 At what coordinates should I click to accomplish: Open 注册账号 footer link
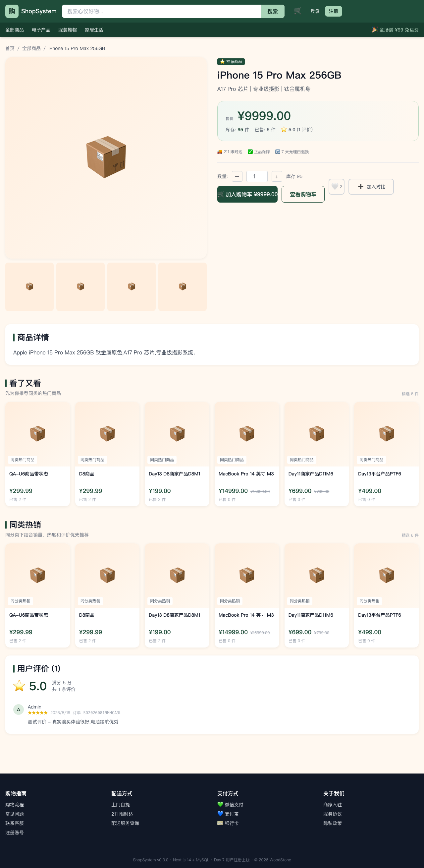click(15, 832)
